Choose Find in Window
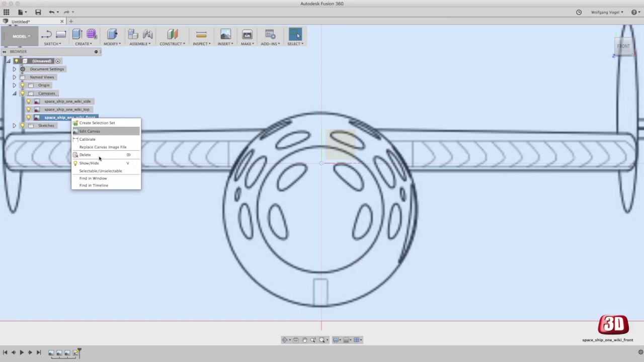 pyautogui.click(x=106, y=178)
